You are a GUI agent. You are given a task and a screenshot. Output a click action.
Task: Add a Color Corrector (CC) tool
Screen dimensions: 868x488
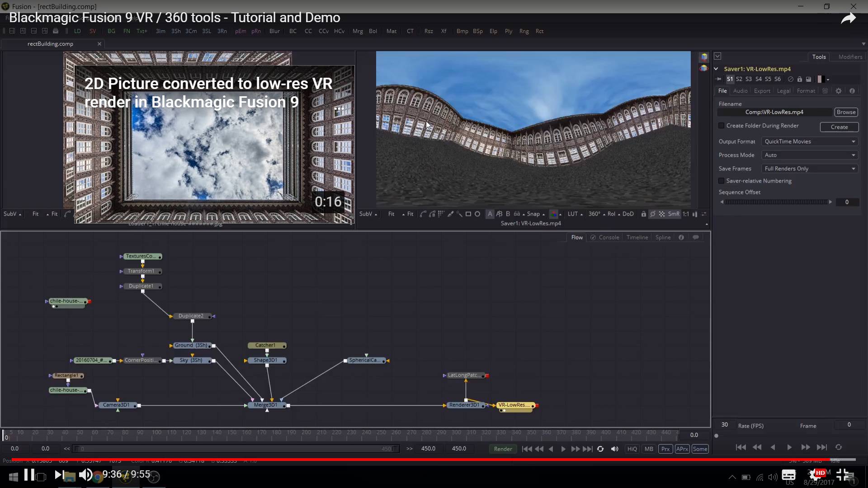[x=308, y=31]
